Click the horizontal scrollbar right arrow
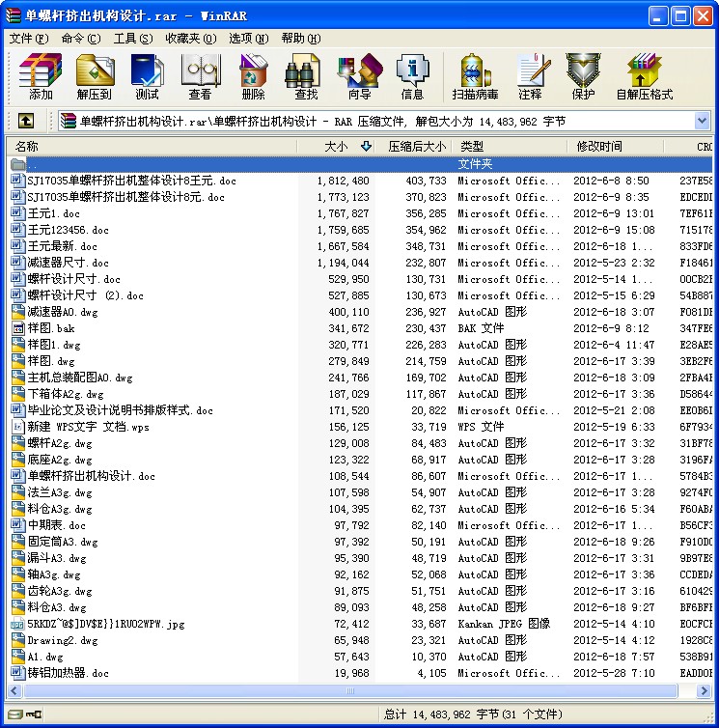Image resolution: width=719 pixels, height=728 pixels. 704,692
